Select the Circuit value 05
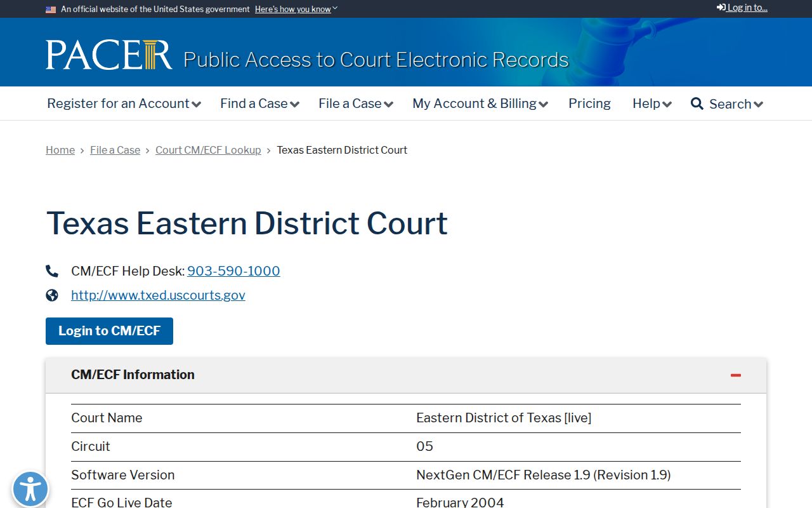Image resolution: width=812 pixels, height=508 pixels. click(x=424, y=446)
